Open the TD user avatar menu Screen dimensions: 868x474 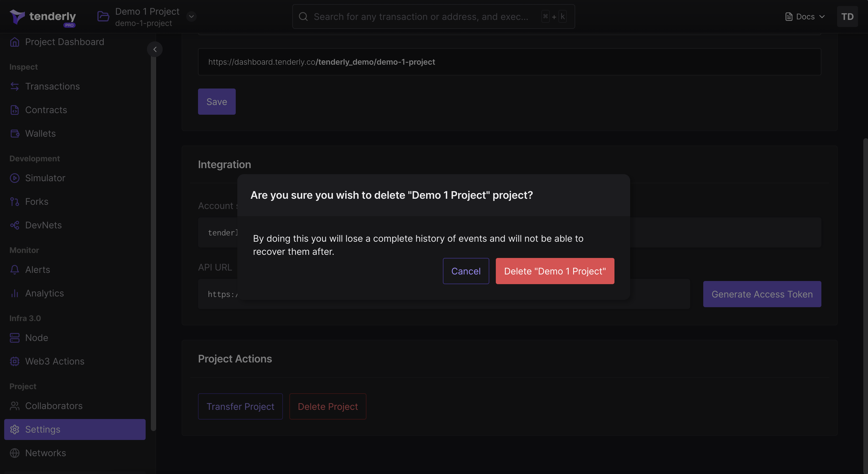847,16
